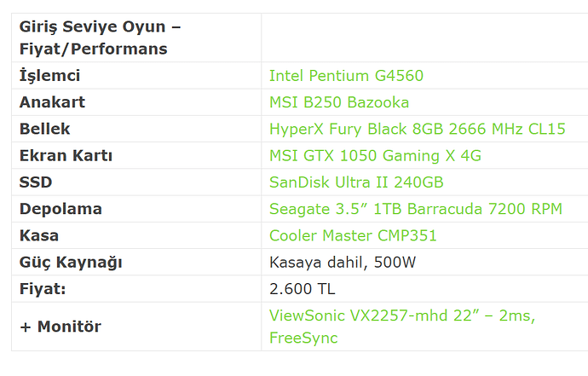Screen dimensions: 588x376
Task: Click the table header Giriş Seviye Oyun
Action: (100, 38)
